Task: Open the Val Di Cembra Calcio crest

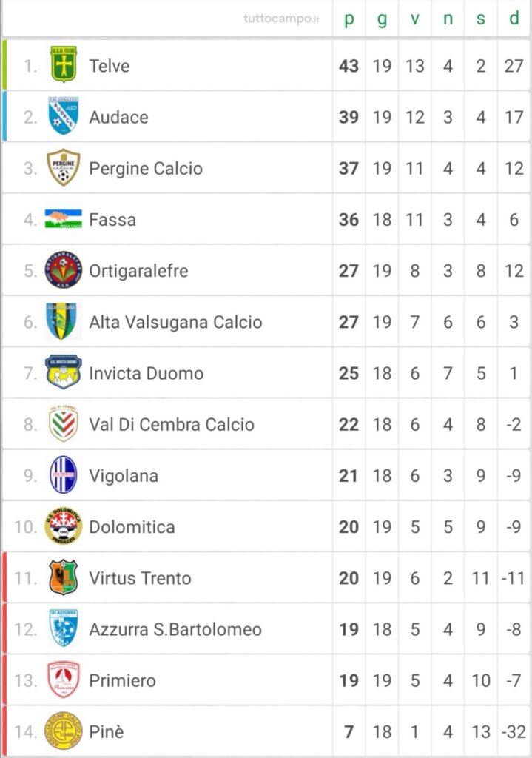Action: point(64,424)
